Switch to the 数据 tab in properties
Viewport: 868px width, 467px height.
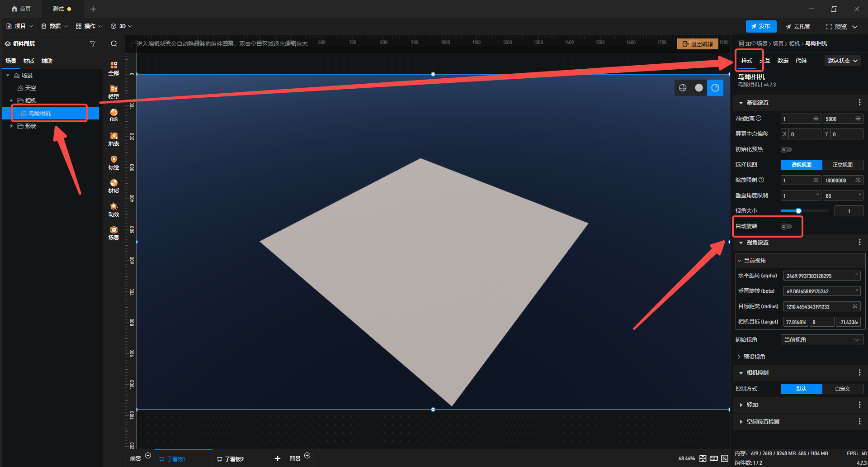[x=783, y=61]
